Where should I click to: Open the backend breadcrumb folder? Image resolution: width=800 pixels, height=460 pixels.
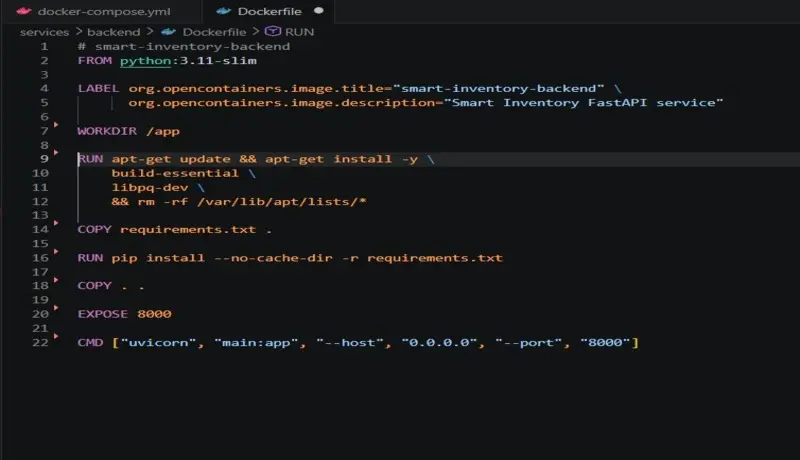coord(113,32)
